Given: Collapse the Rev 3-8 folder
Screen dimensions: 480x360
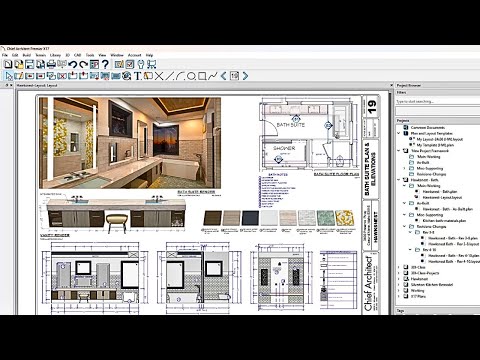Looking at the screenshot, I should [x=410, y=232].
